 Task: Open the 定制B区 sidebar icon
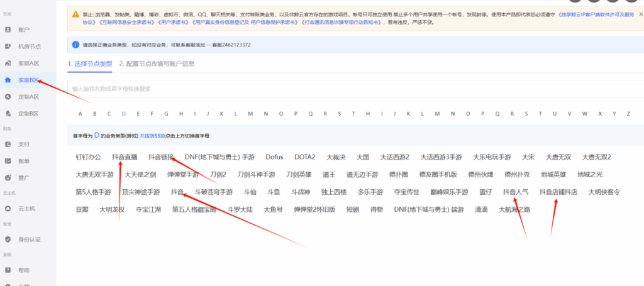[x=8, y=114]
